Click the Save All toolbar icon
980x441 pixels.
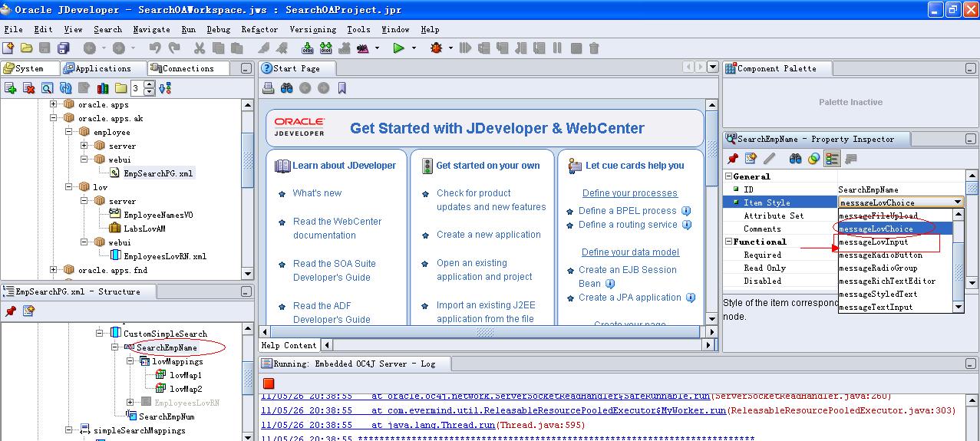tap(62, 48)
